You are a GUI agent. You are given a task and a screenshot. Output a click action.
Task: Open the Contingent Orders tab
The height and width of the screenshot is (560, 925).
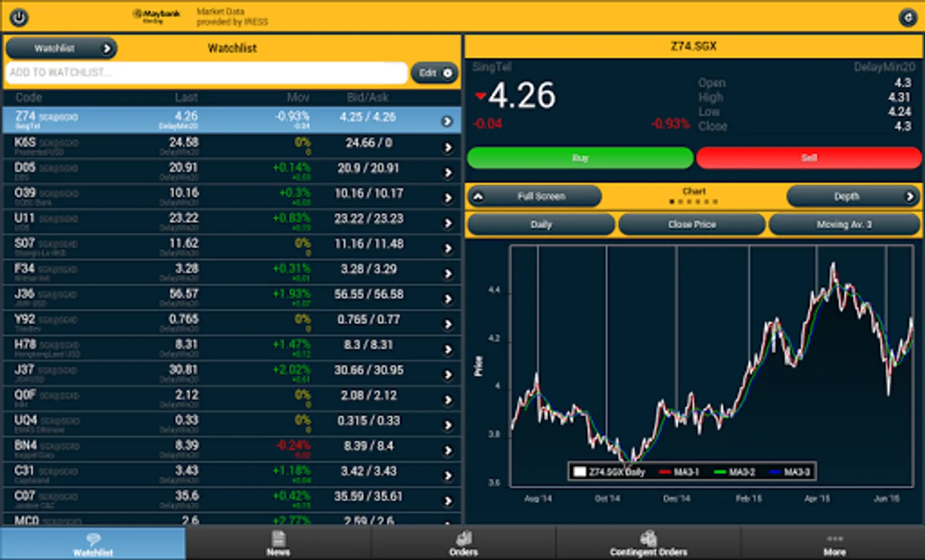click(x=648, y=543)
